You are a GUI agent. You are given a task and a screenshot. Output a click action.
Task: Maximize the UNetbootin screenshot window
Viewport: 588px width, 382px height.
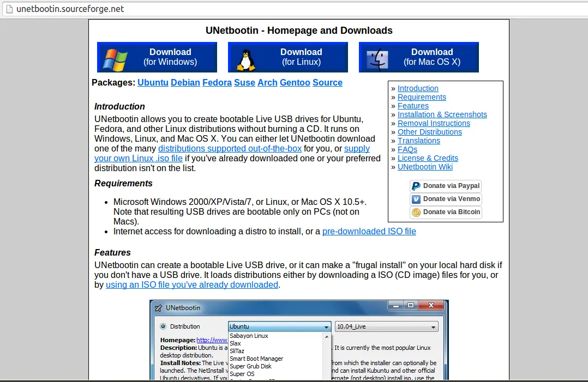pos(411,306)
